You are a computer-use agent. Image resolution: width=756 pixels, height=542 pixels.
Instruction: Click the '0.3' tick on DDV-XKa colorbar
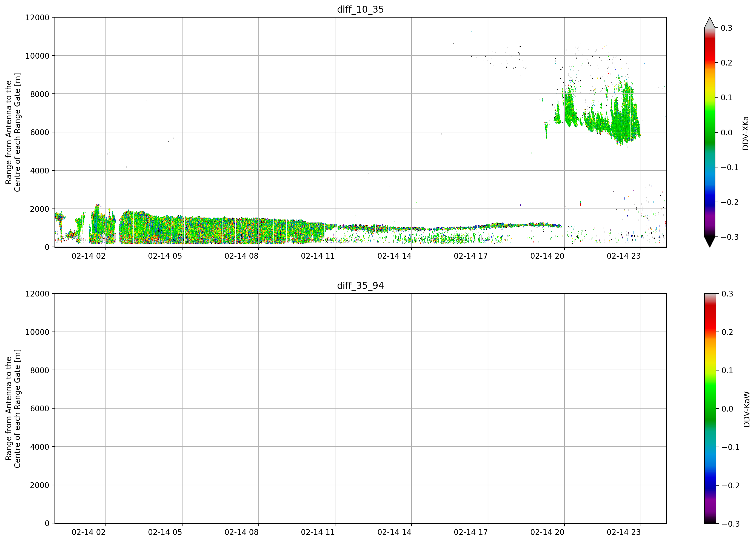pos(727,28)
